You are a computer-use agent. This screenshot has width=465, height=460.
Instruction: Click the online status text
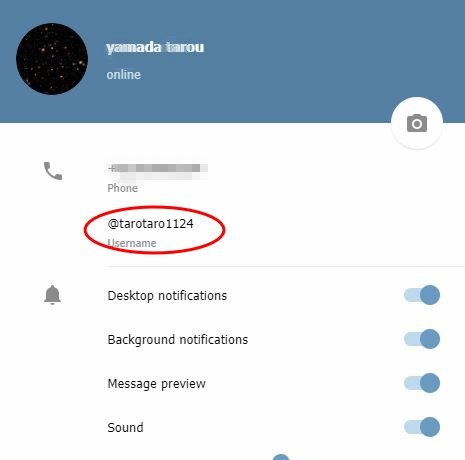pyautogui.click(x=123, y=75)
